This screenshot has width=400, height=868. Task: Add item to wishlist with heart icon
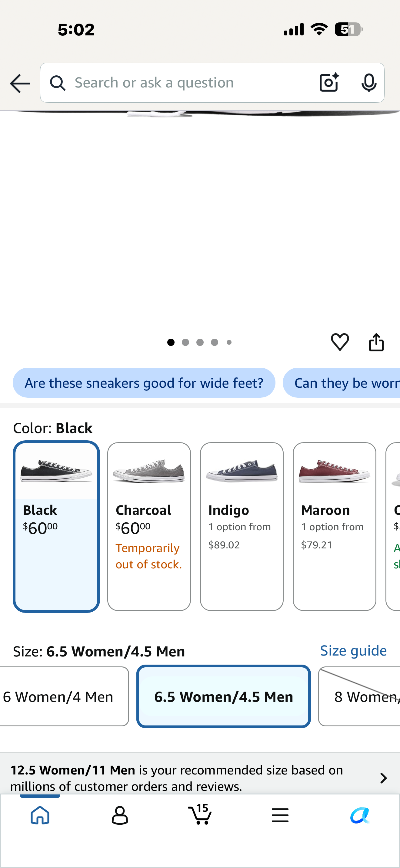[x=340, y=342]
